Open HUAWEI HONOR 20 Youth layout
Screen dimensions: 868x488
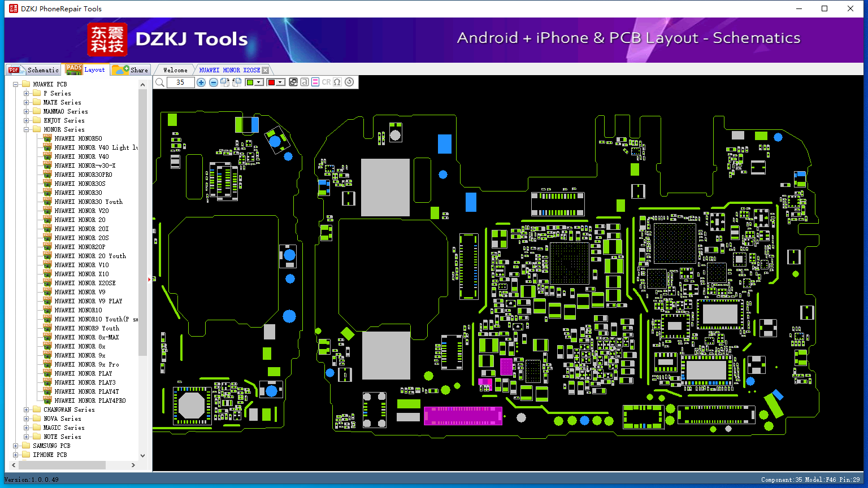click(90, 256)
